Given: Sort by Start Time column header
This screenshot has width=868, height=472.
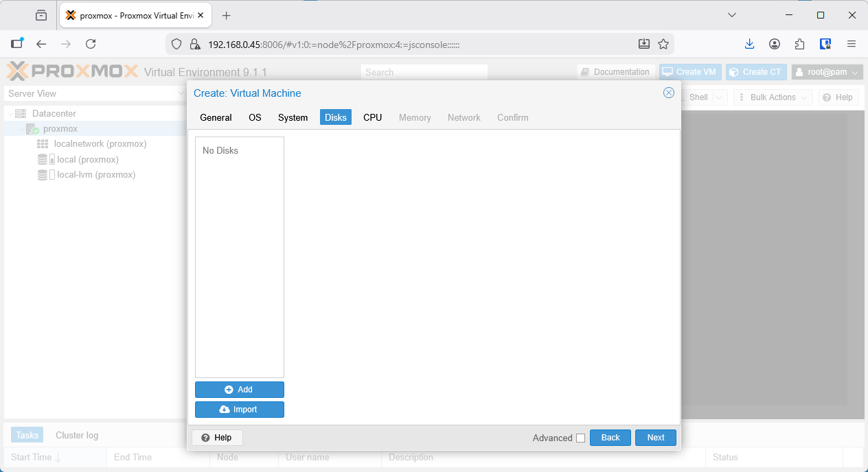Looking at the screenshot, I should coord(55,457).
